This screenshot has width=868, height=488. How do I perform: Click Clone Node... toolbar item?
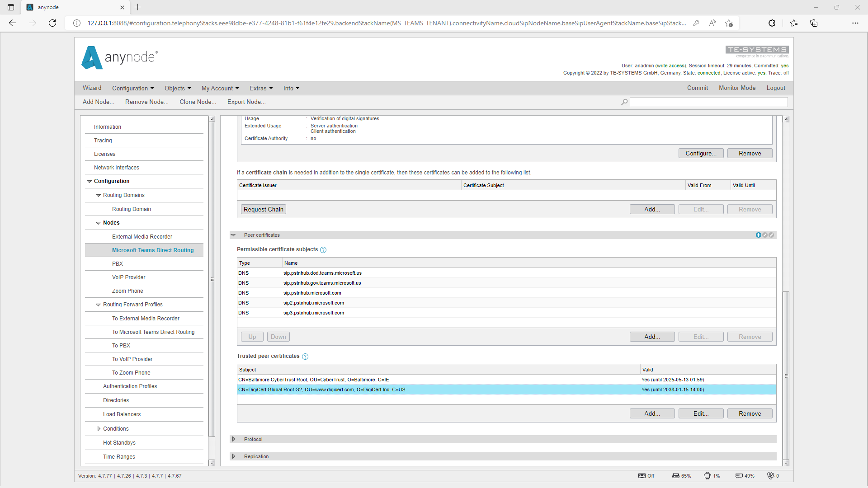click(x=198, y=102)
